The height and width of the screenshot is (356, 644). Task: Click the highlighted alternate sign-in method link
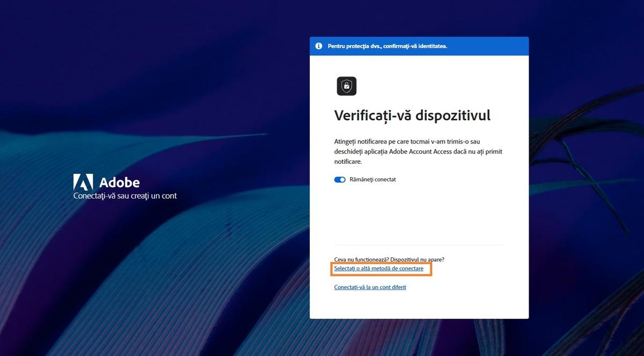click(x=380, y=268)
